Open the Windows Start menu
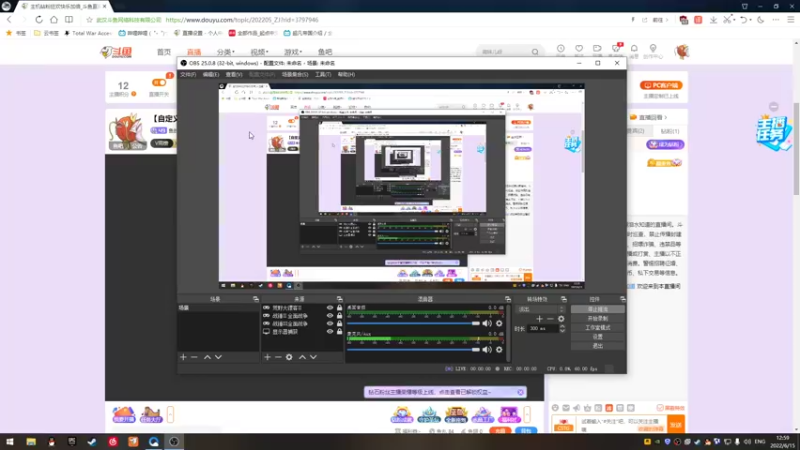This screenshot has height=450, width=800. click(x=10, y=442)
